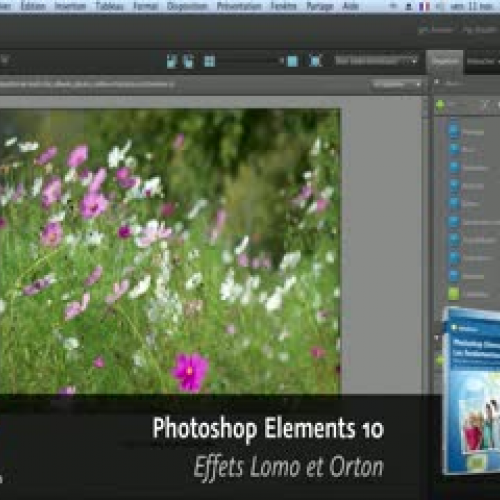Click the green round icon in the right panel header
500x500 pixels.
(x=440, y=105)
